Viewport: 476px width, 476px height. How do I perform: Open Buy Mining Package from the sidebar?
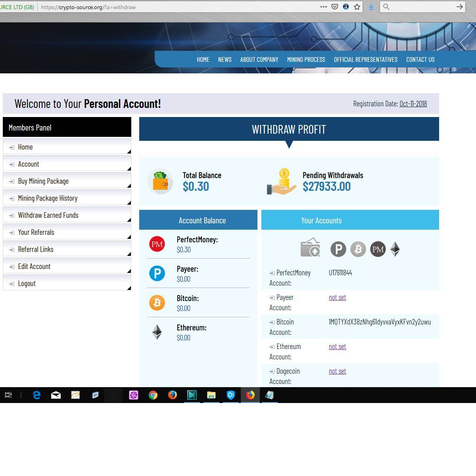[43, 181]
